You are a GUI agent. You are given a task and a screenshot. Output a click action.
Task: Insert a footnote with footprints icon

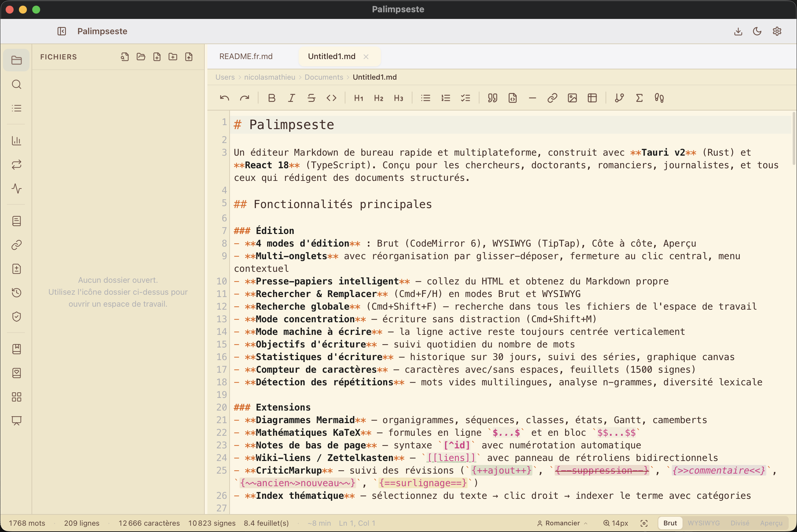(659, 98)
